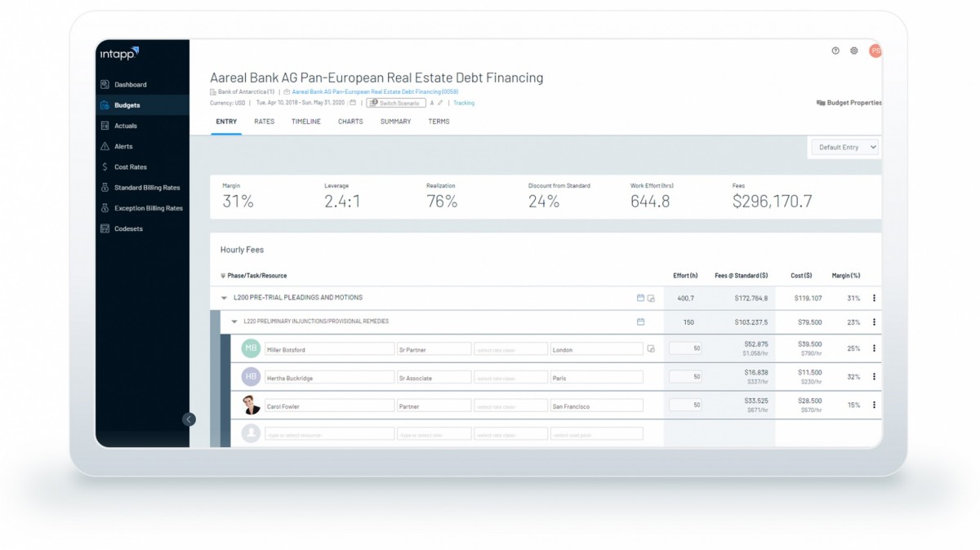Open rate class dropdown for Hertha Buckridge
The width and height of the screenshot is (980, 550).
tap(510, 378)
